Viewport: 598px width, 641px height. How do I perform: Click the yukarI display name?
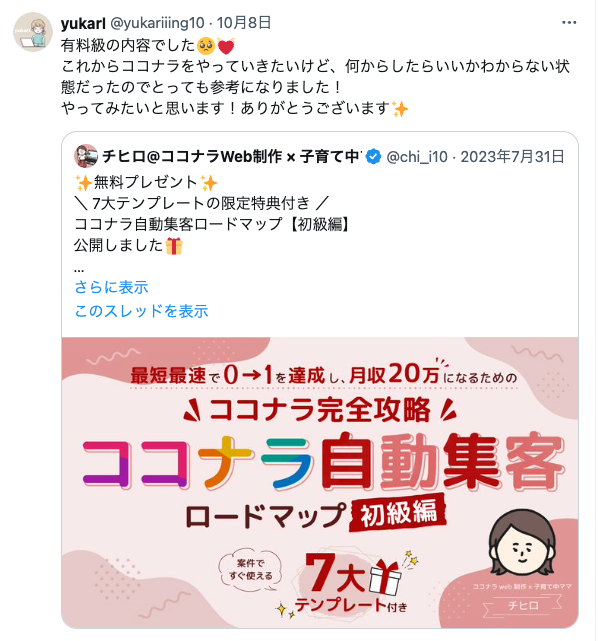click(83, 23)
